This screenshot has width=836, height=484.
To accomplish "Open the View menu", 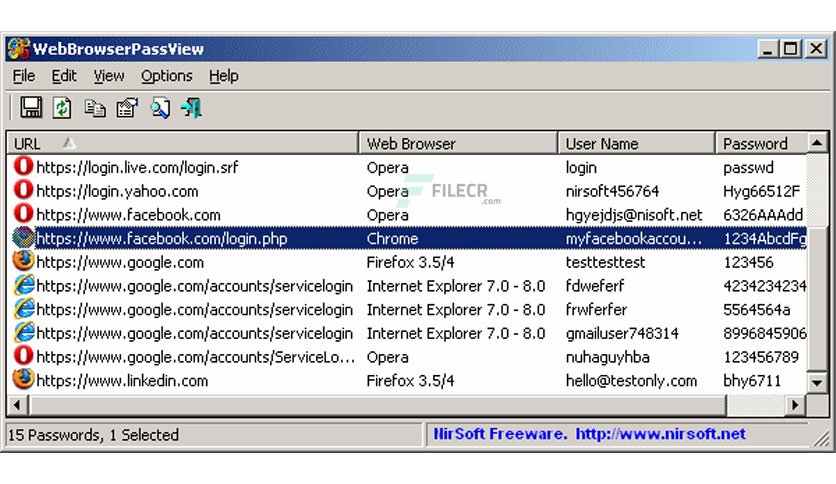I will pos(109,76).
